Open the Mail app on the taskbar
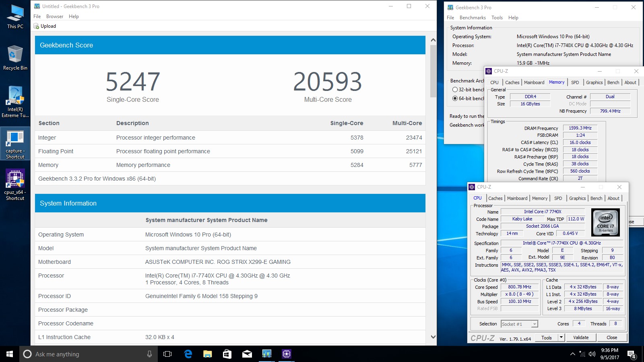This screenshot has height=362, width=644. point(247,354)
